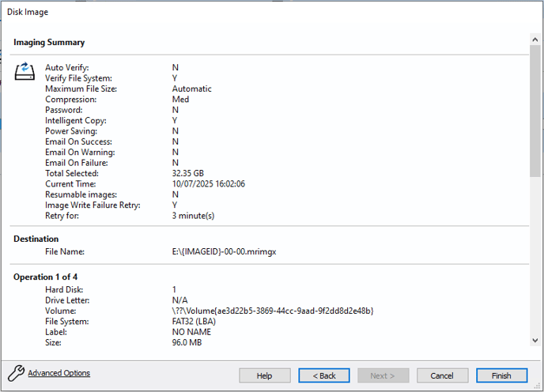
Task: Click the 'Email On Success:' label
Action: pos(79,141)
